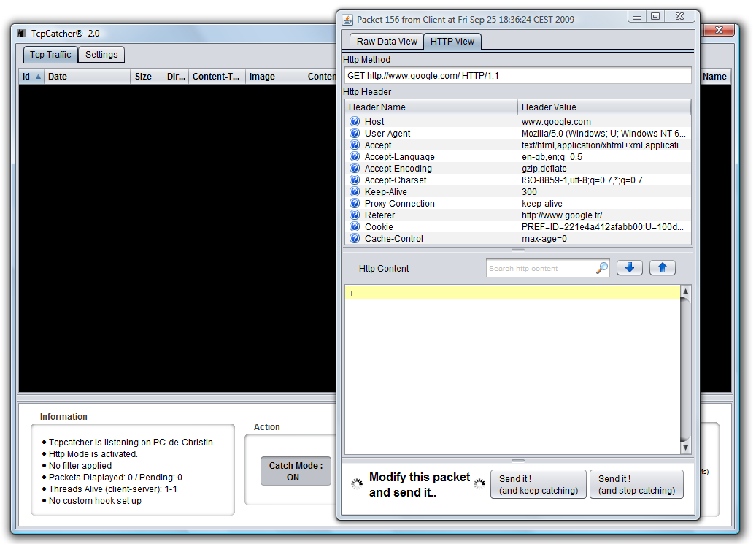Image resolution: width=756 pixels, height=544 pixels.
Task: Open the Settings tab in TcpCatcher
Action: click(101, 55)
